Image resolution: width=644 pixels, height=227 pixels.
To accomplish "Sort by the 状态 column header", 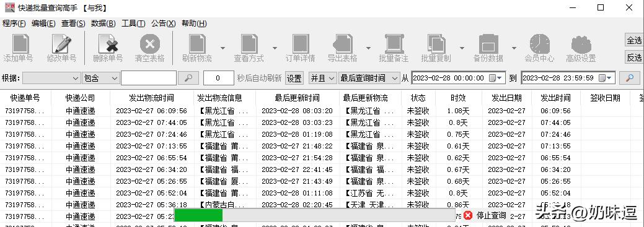I will 418,98.
